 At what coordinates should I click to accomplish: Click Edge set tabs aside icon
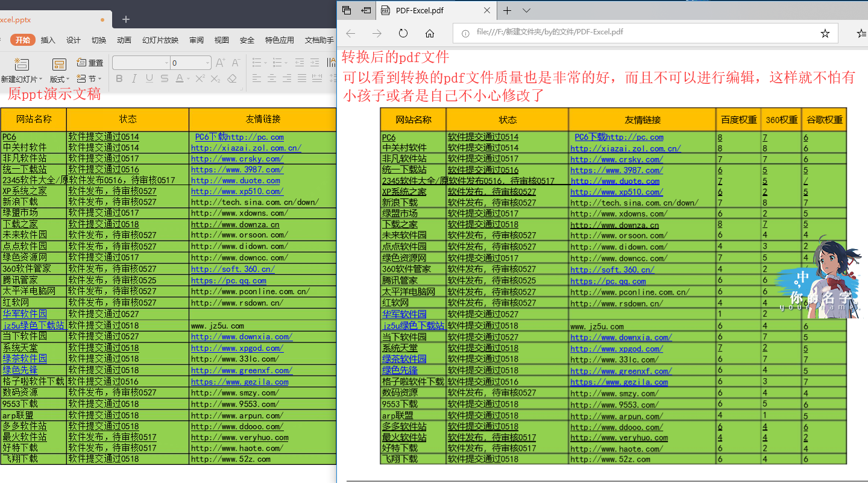click(366, 10)
